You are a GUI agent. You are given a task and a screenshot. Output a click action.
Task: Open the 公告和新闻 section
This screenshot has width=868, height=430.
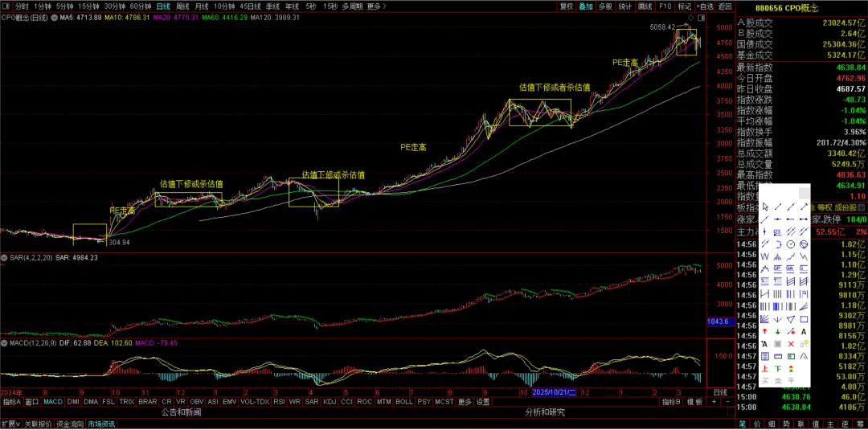[181, 413]
